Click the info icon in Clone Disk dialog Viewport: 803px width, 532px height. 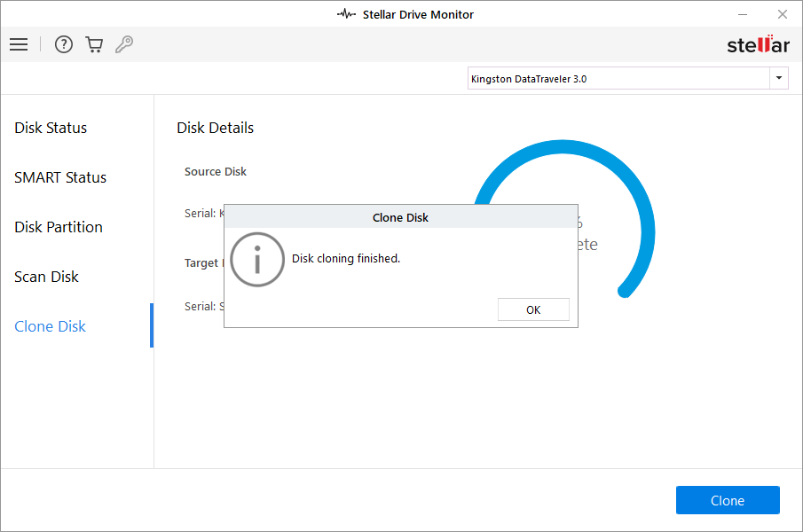point(257,259)
